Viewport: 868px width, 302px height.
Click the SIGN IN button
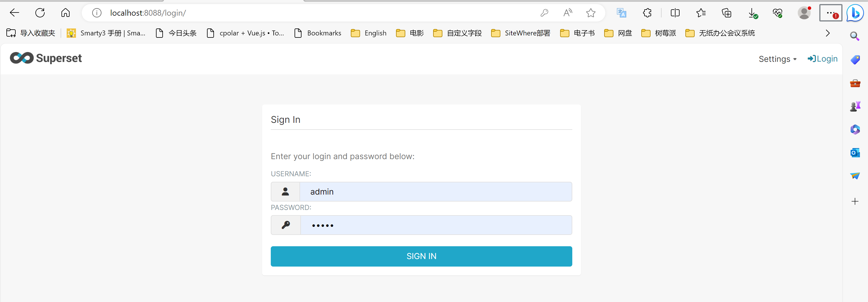(x=421, y=256)
